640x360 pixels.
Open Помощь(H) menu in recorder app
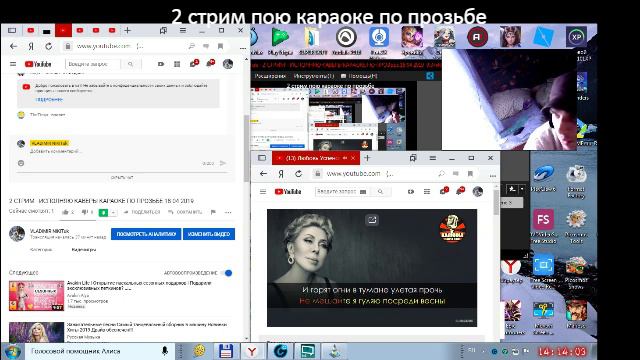(x=359, y=76)
